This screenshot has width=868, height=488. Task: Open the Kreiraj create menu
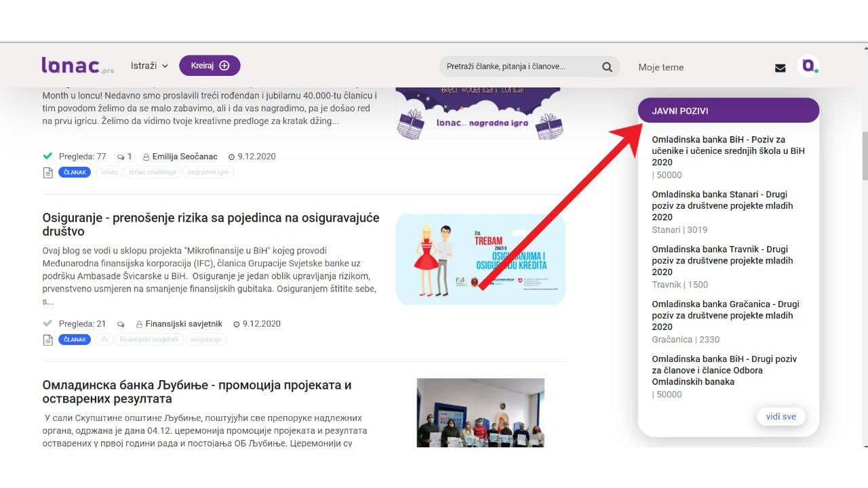[x=210, y=66]
